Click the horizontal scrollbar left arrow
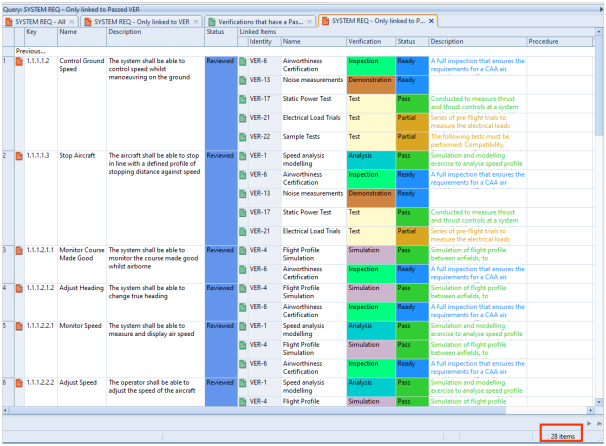The height and width of the screenshot is (446, 606). (5, 410)
